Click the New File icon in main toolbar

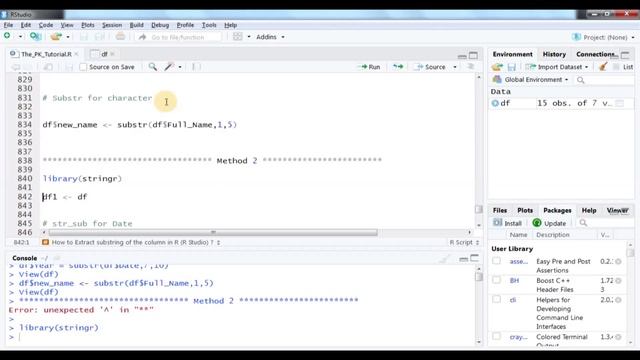[x=7, y=36]
